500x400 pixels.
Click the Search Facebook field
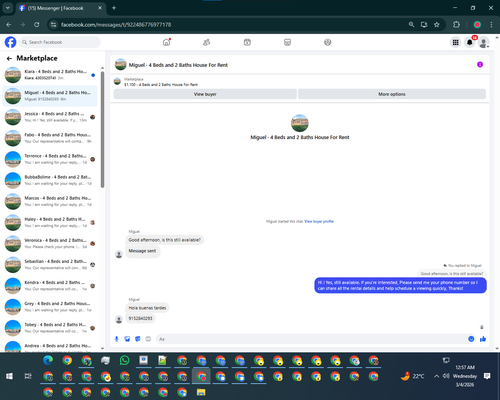coord(60,42)
